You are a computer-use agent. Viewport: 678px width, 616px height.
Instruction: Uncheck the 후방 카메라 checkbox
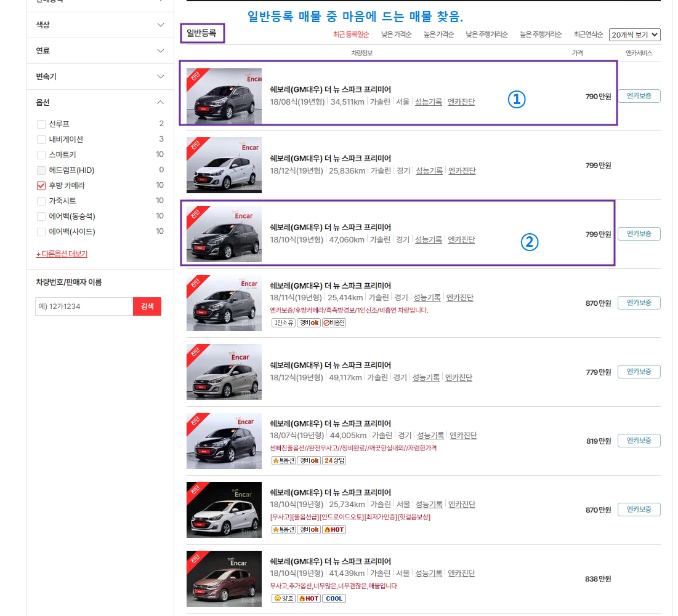(41, 186)
